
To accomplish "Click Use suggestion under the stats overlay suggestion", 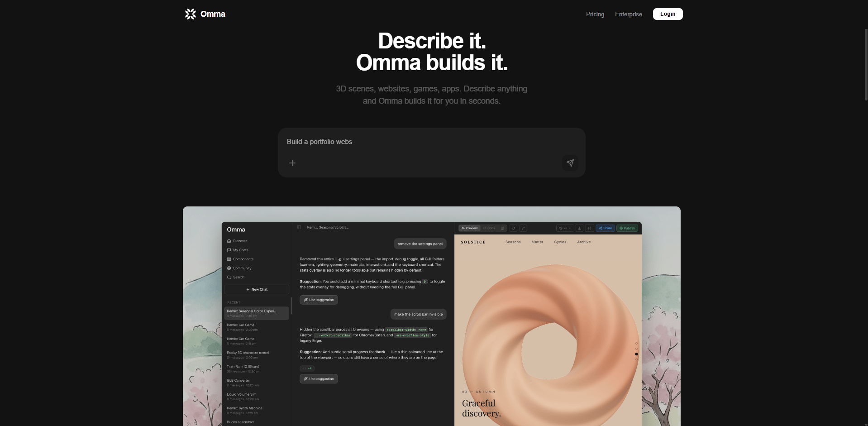I will (319, 300).
